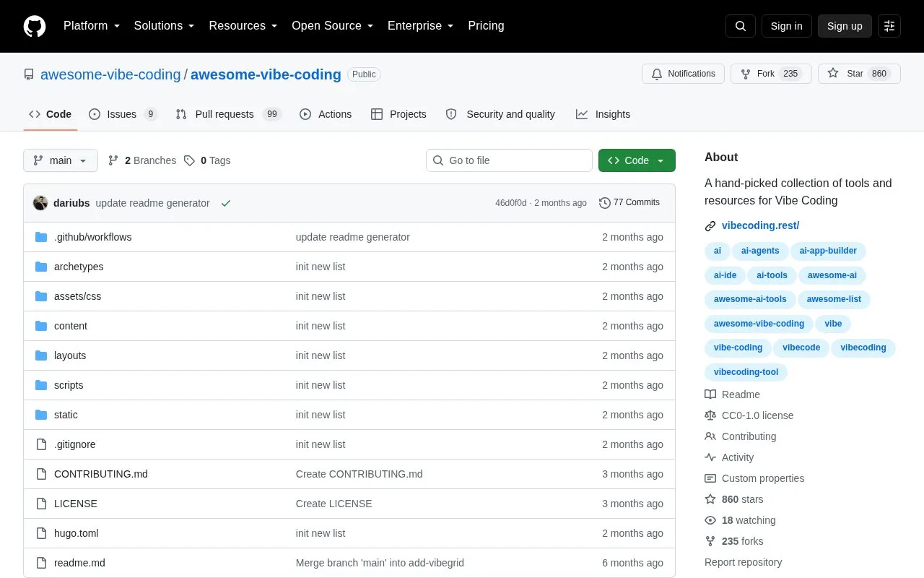Click the scale icon beside CC0-1.0 license

pos(710,415)
